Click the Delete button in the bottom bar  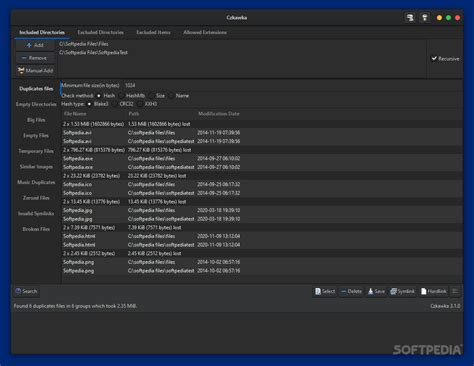click(351, 291)
